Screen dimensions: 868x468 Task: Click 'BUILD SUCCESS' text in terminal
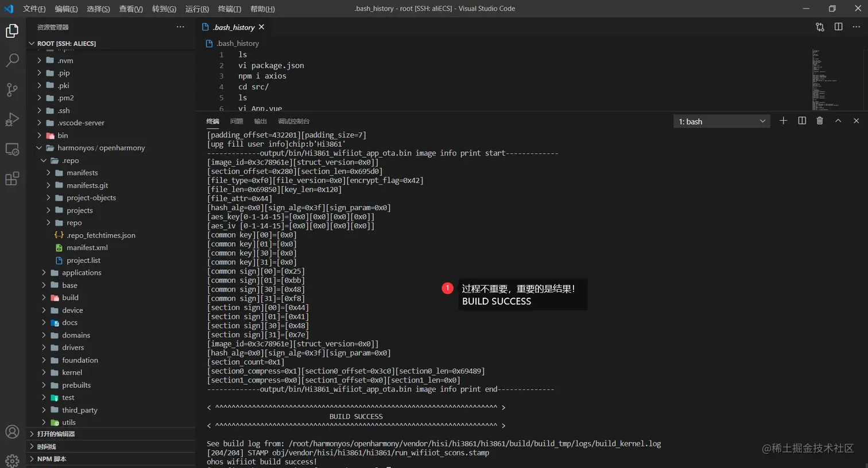coord(356,416)
